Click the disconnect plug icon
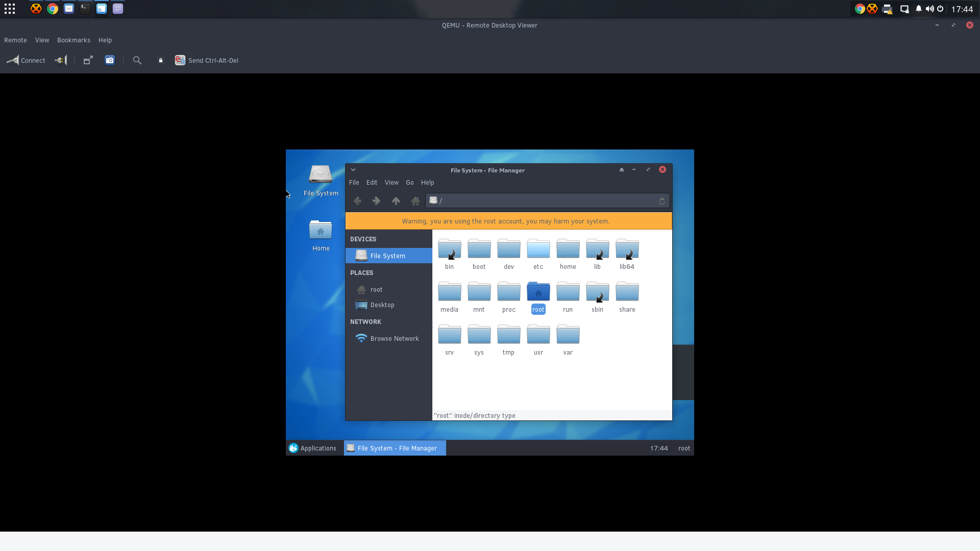Image resolution: width=980 pixels, height=551 pixels. [61, 60]
